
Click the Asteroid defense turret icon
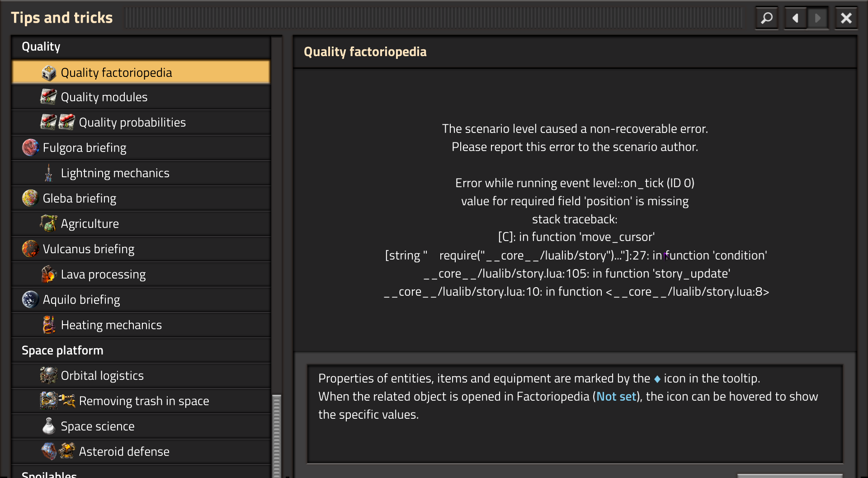67,451
